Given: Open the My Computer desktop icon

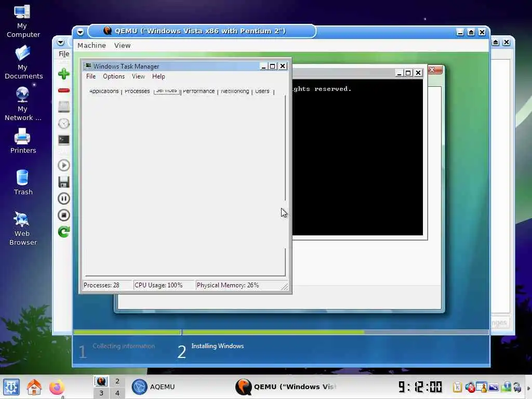Looking at the screenshot, I should (x=22, y=21).
